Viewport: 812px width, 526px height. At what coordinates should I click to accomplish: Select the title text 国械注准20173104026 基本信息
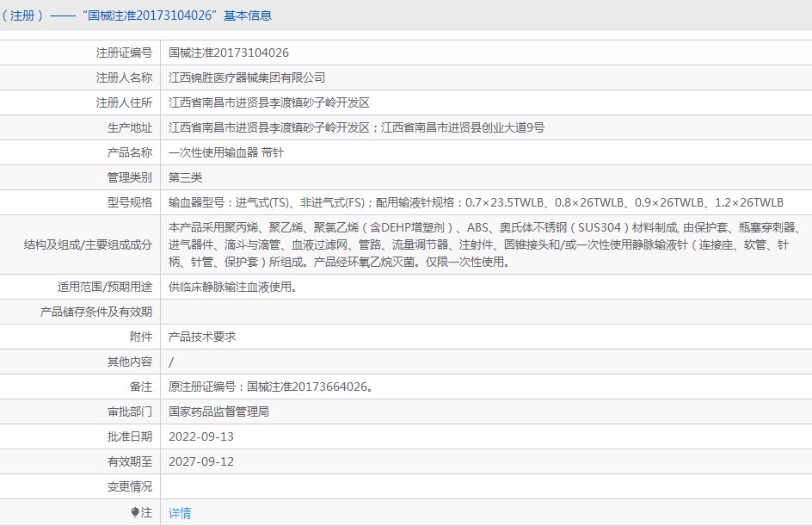(x=177, y=15)
